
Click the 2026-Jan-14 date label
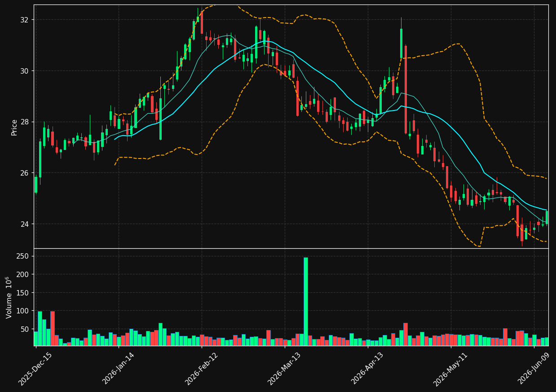click(118, 369)
